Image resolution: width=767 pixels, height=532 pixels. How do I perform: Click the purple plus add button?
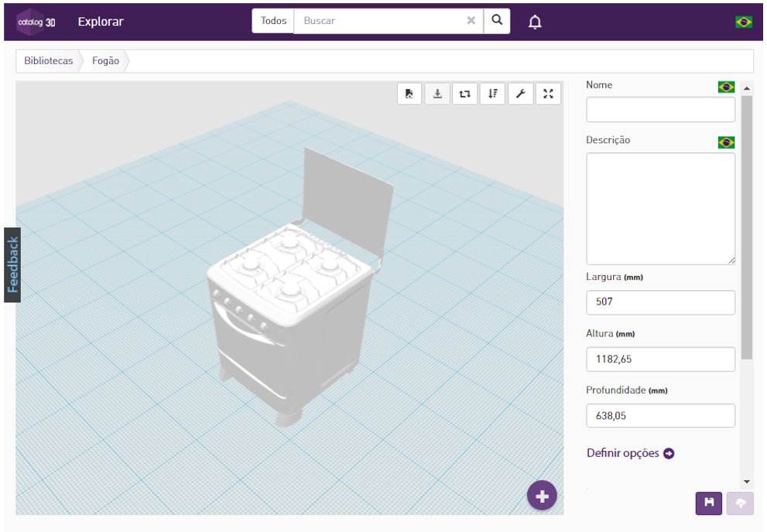coord(542,496)
